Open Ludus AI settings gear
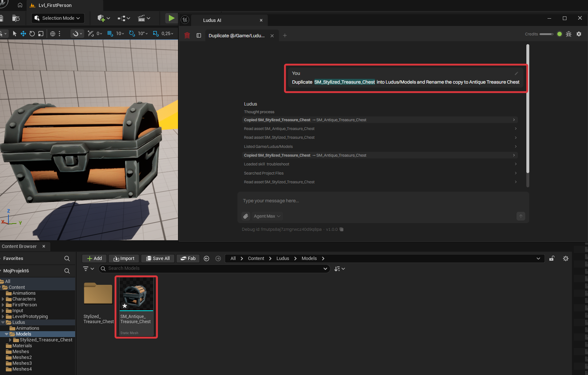The width and height of the screenshot is (588, 375). coord(579,34)
